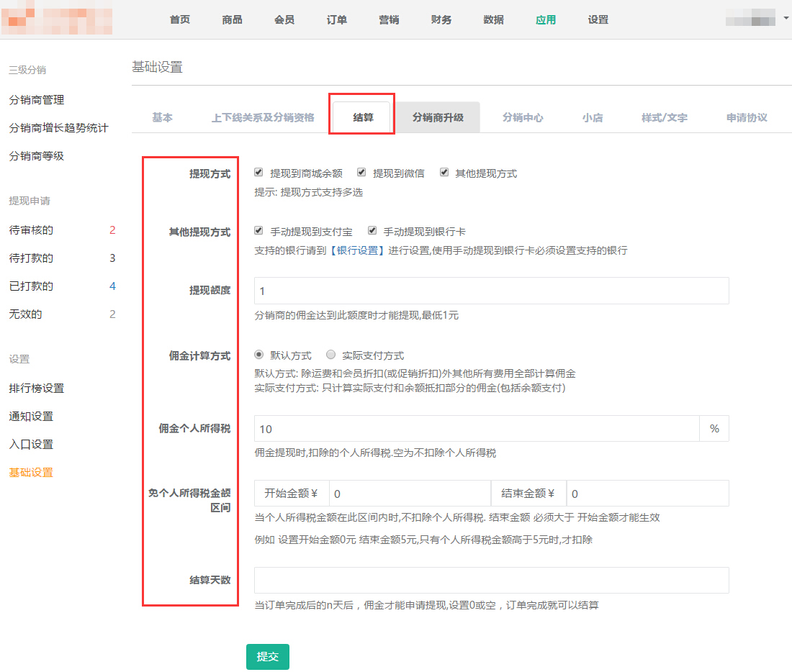View 待审核的 withdrawal requests
The image size is (792, 672).
[31, 230]
